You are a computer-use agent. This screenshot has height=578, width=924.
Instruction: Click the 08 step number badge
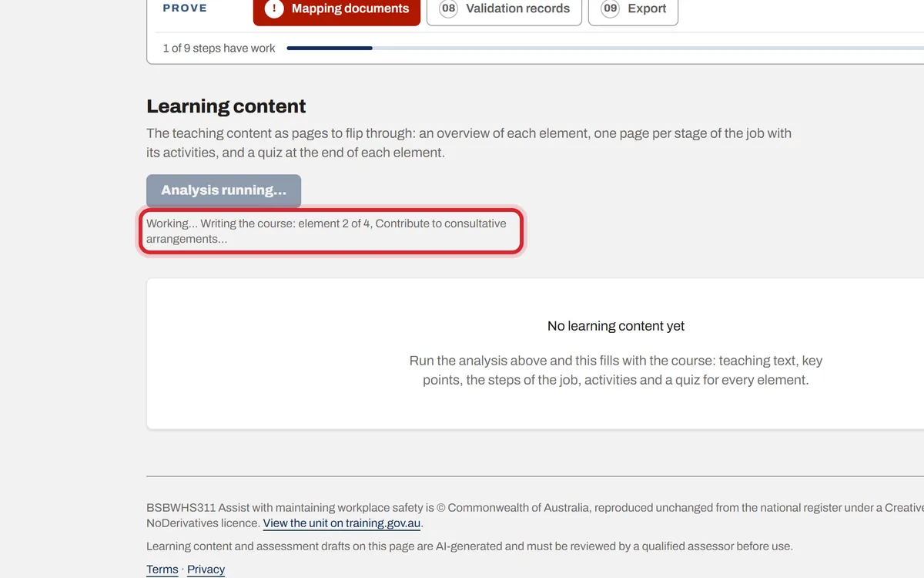[448, 9]
